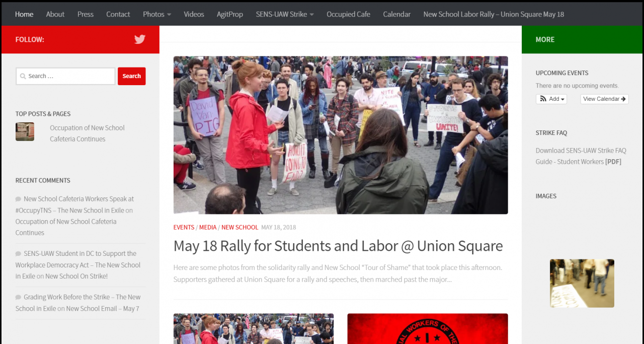644x344 pixels.
Task: Click the comment bubble icon beside Grading Work
Action: [18, 297]
